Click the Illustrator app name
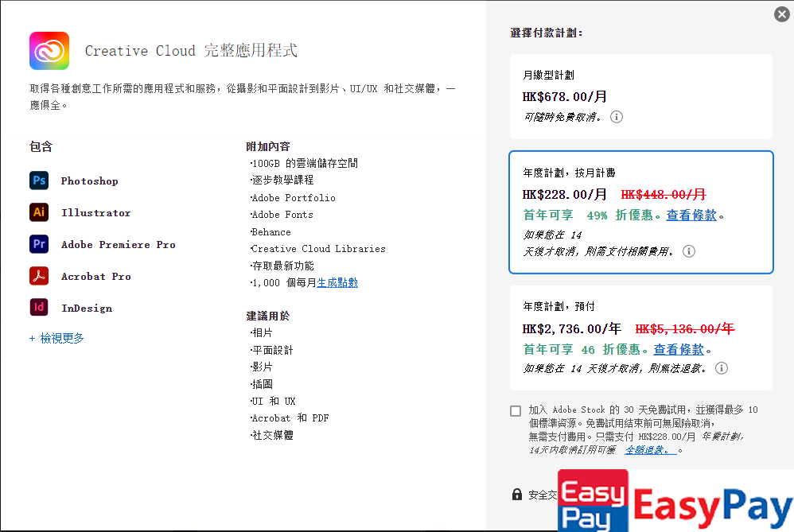The image size is (794, 532). tap(95, 212)
